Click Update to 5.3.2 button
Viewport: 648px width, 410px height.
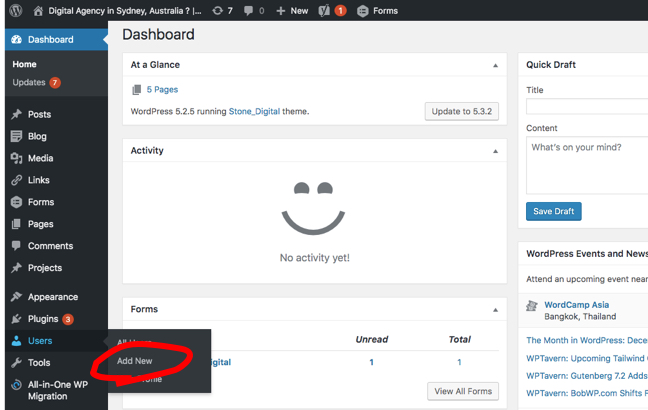tap(462, 111)
